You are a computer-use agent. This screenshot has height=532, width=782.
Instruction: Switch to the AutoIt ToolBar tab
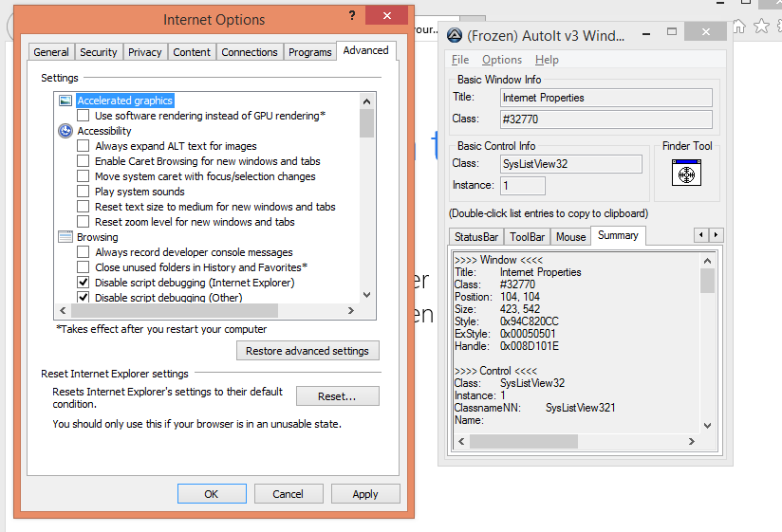click(x=527, y=237)
